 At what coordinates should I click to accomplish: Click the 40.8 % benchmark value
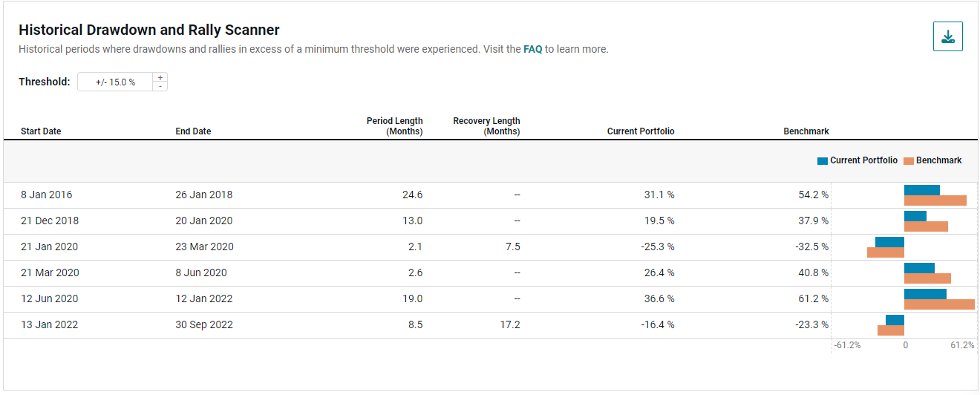point(813,272)
